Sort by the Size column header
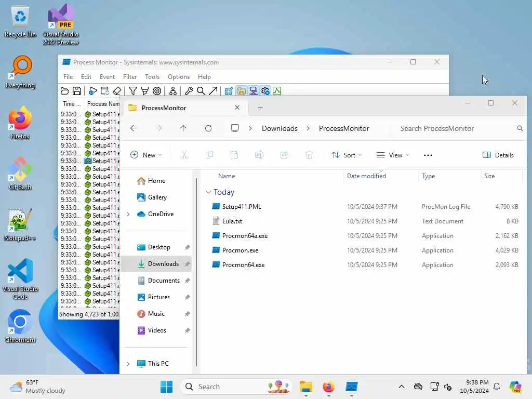 pyautogui.click(x=489, y=176)
